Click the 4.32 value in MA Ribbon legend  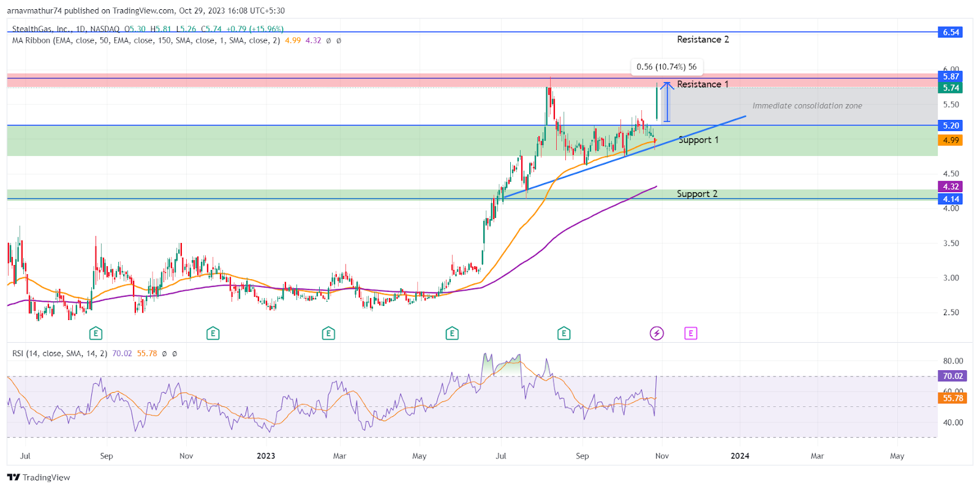(313, 40)
